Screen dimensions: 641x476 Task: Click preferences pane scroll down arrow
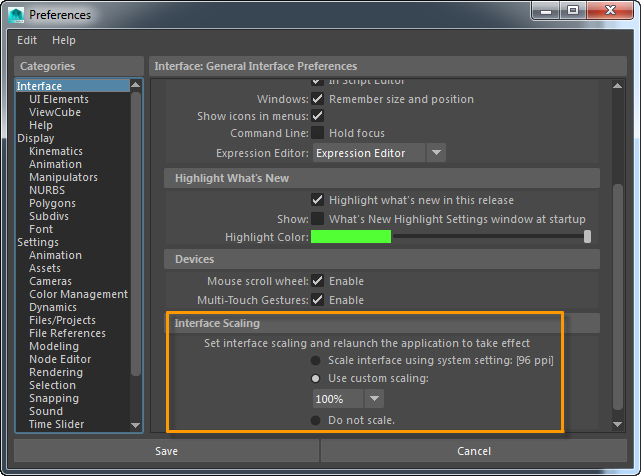(x=618, y=424)
